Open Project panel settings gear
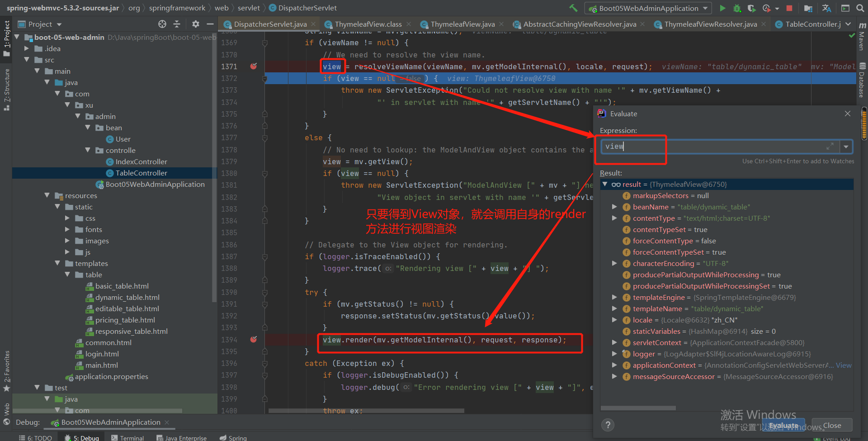The image size is (868, 441). [x=195, y=24]
